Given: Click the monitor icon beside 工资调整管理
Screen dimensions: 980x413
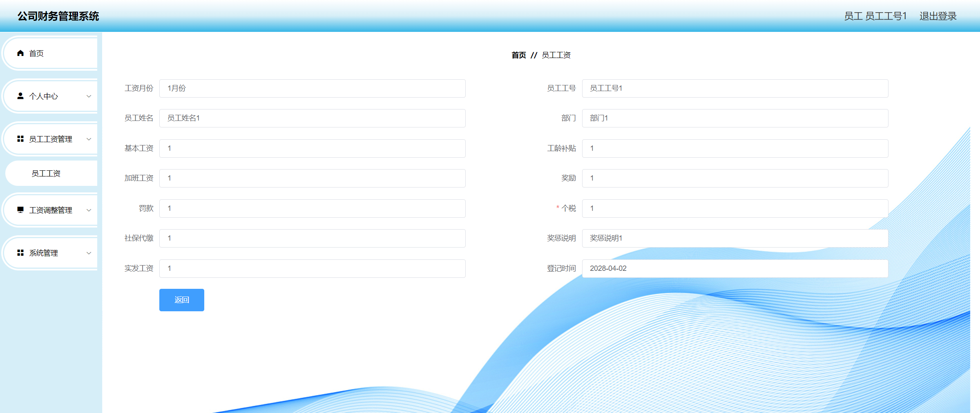Looking at the screenshot, I should [20, 210].
